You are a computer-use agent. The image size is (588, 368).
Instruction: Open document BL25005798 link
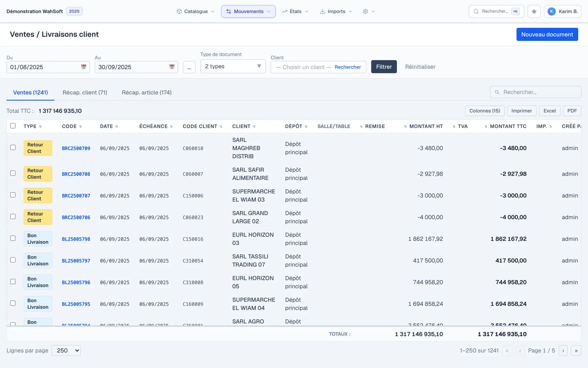click(x=76, y=239)
